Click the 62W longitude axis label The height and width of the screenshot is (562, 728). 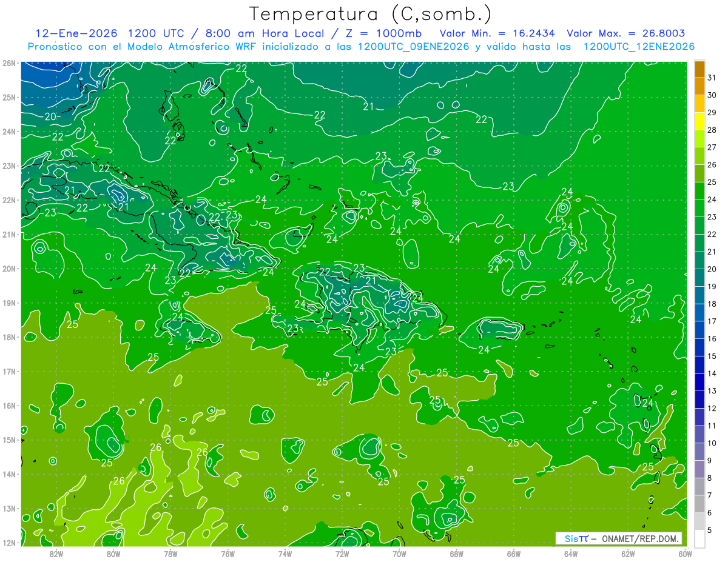coord(628,553)
